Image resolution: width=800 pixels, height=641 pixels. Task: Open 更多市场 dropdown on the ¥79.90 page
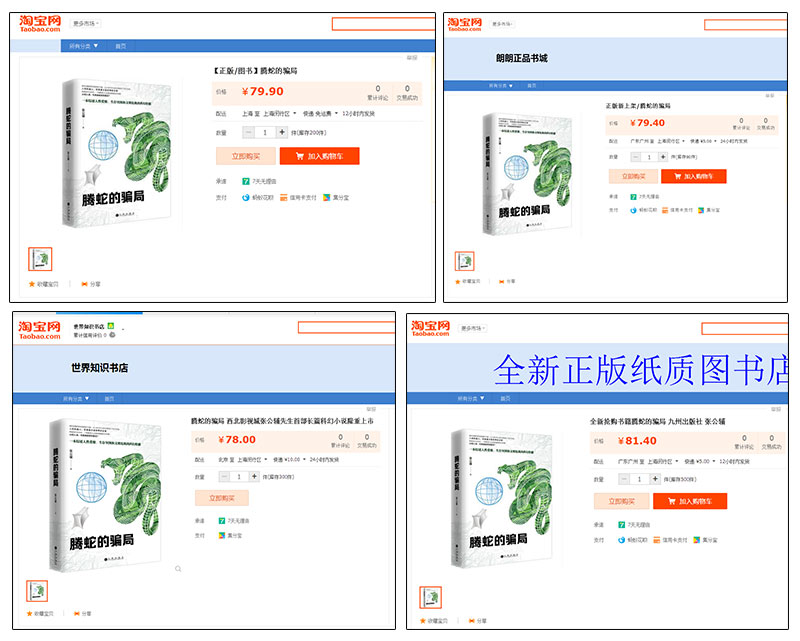[86, 23]
